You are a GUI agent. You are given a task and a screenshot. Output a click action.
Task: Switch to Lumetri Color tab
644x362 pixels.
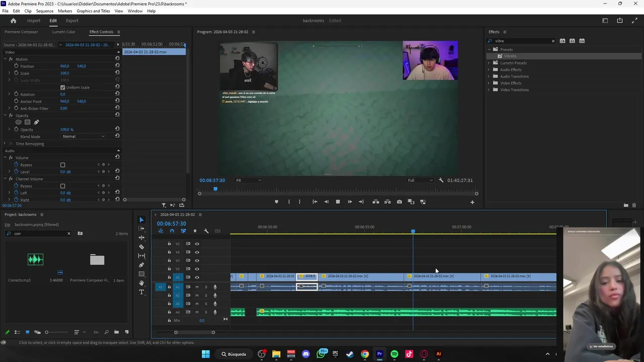(x=63, y=32)
